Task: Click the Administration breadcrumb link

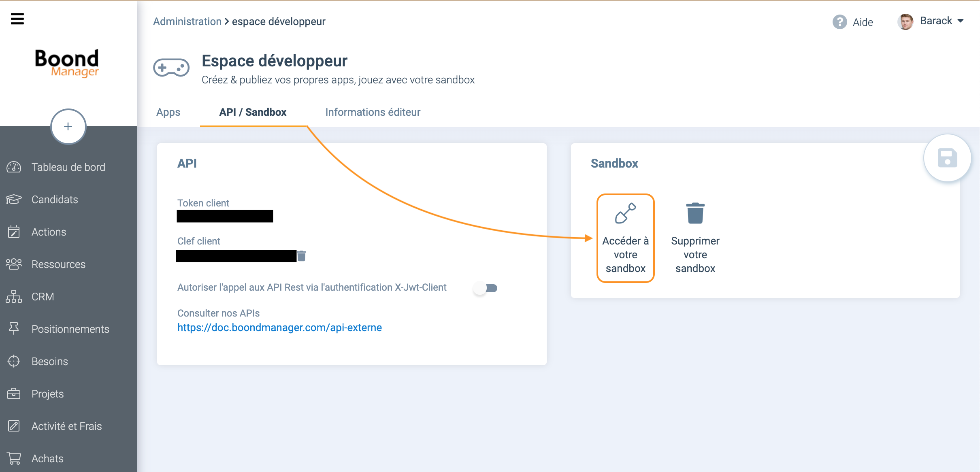Action: click(x=187, y=21)
